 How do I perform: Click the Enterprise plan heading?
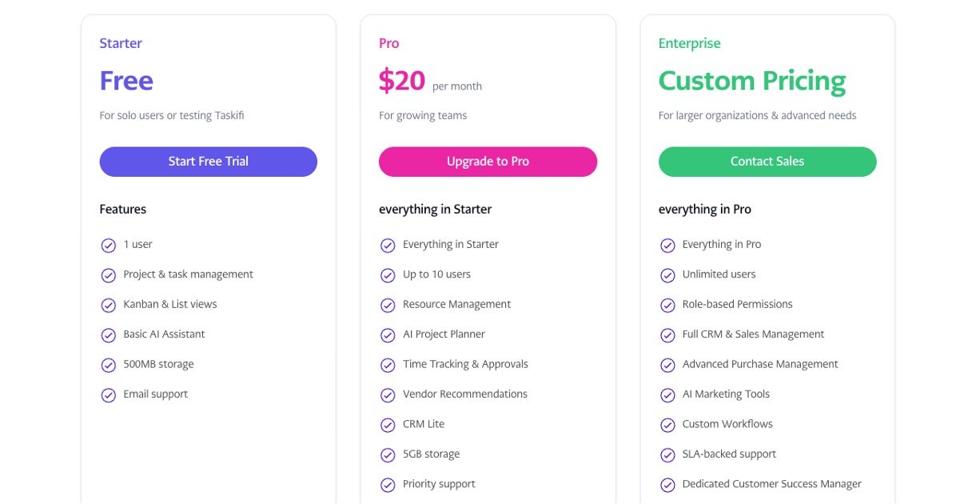pyautogui.click(x=689, y=43)
